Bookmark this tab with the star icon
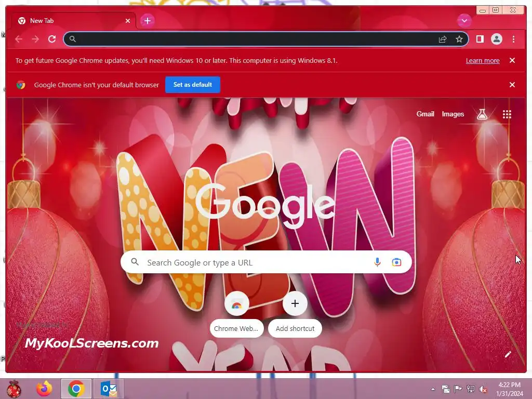The height and width of the screenshot is (399, 532). pos(459,39)
